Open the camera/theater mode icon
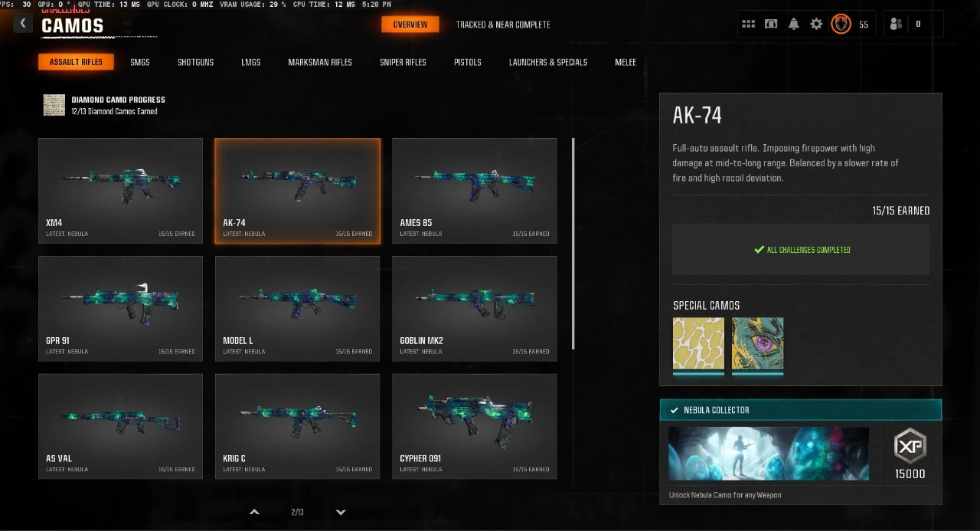The width and height of the screenshot is (980, 531). click(x=771, y=25)
